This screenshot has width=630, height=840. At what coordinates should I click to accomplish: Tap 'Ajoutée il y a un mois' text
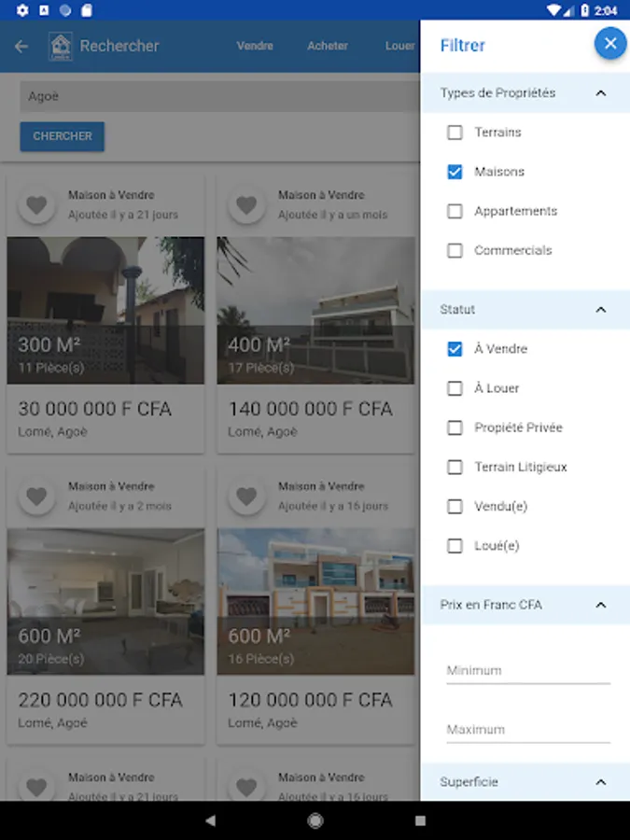[x=332, y=215]
